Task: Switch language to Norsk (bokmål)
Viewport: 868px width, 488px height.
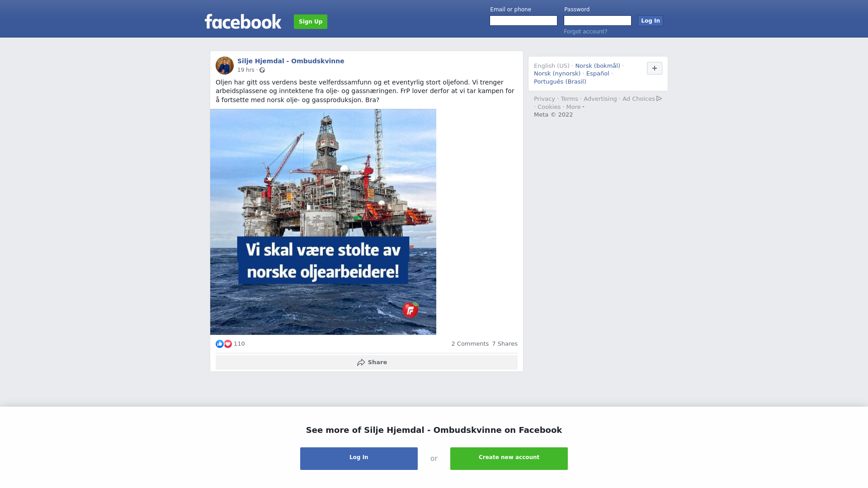Action: [x=598, y=66]
